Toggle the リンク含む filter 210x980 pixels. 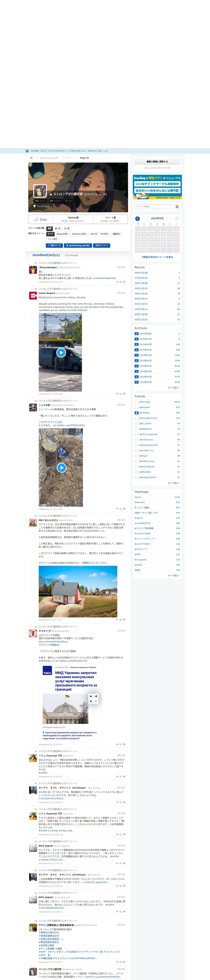tap(53, 239)
